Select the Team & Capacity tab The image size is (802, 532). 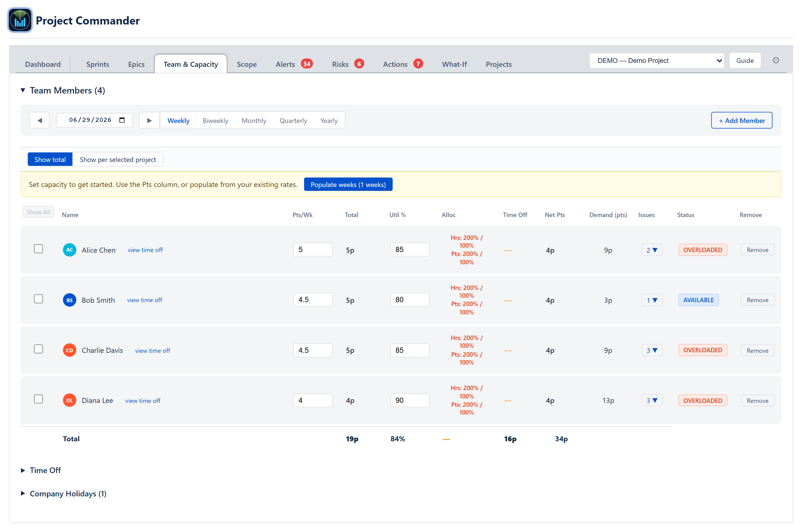click(190, 64)
